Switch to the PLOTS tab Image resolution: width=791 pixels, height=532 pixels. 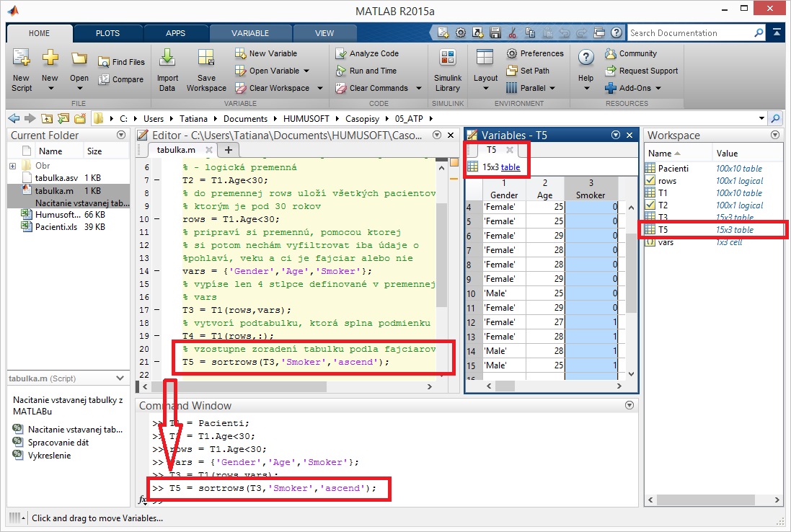(x=108, y=33)
